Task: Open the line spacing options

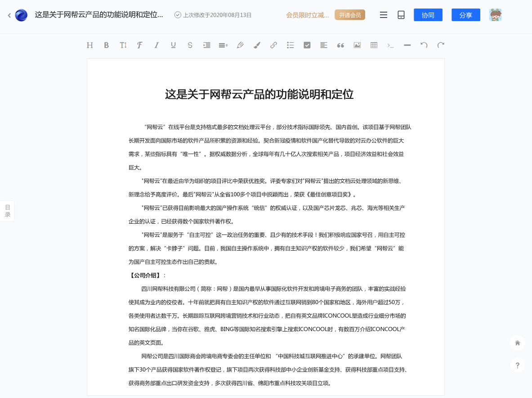Action: coord(223,45)
